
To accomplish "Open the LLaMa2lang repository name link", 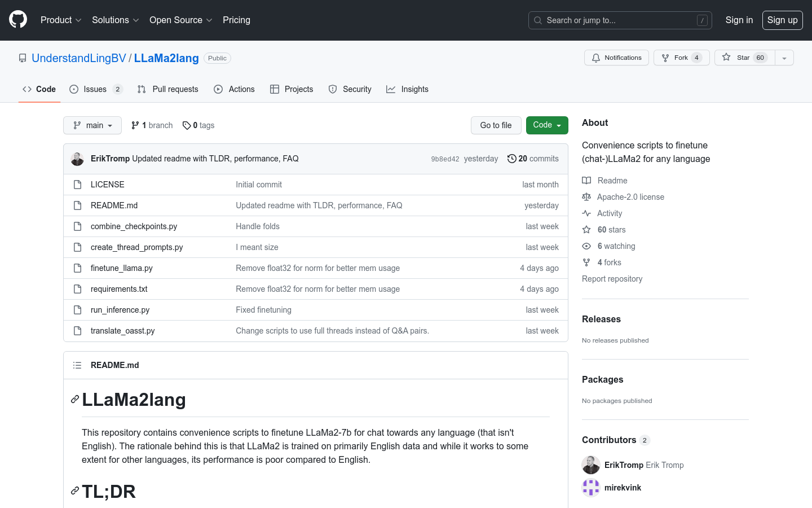I will click(x=166, y=58).
